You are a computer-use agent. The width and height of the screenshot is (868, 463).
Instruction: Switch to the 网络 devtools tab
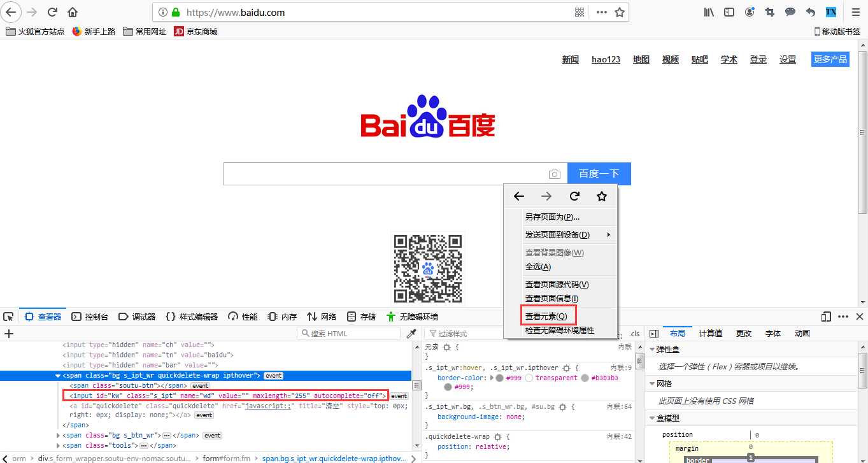coord(322,317)
